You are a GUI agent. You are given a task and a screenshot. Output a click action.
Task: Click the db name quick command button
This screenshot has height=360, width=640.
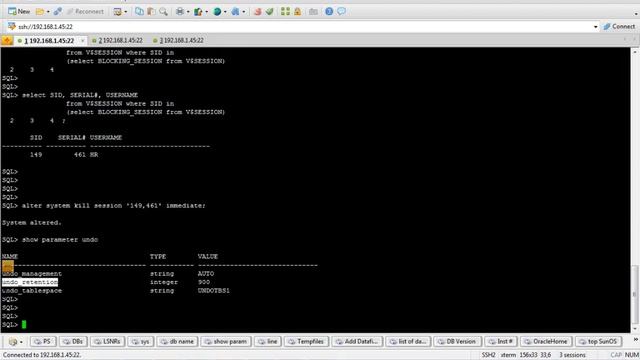point(177,341)
